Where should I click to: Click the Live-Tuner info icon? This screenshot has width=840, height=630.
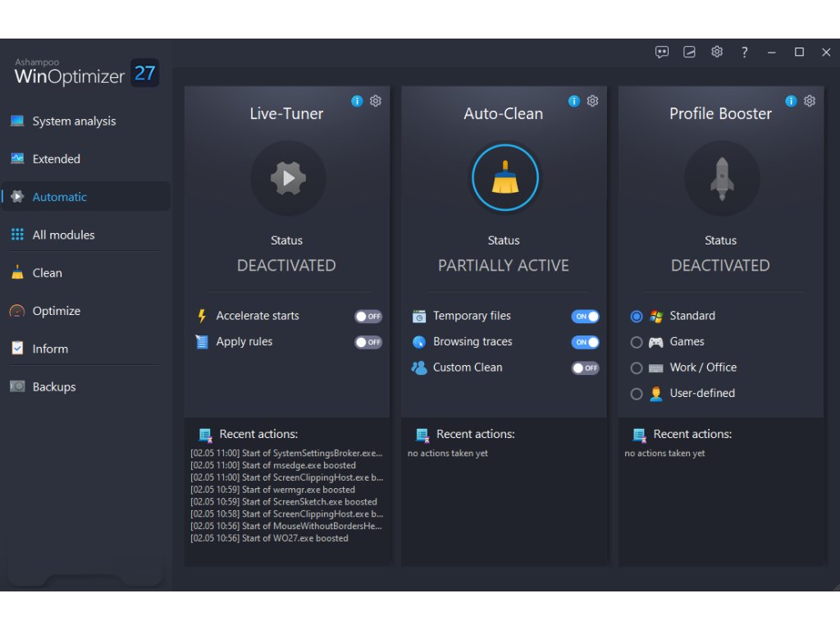357,101
